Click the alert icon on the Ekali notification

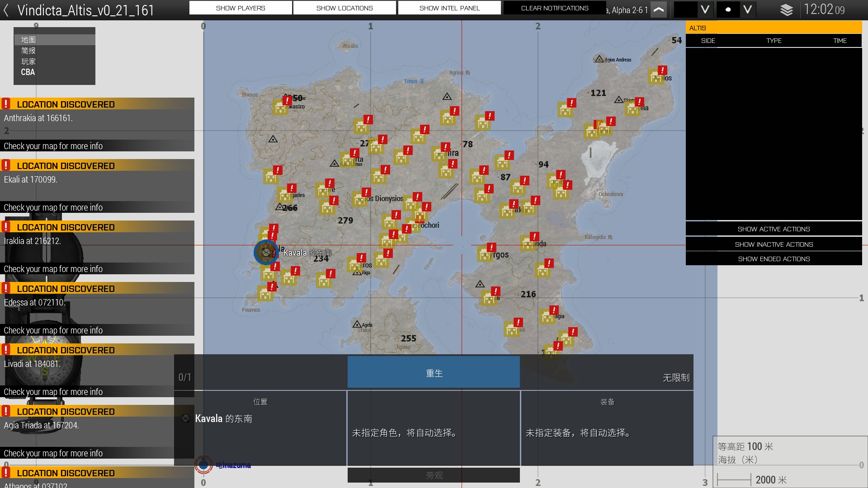pyautogui.click(x=6, y=165)
